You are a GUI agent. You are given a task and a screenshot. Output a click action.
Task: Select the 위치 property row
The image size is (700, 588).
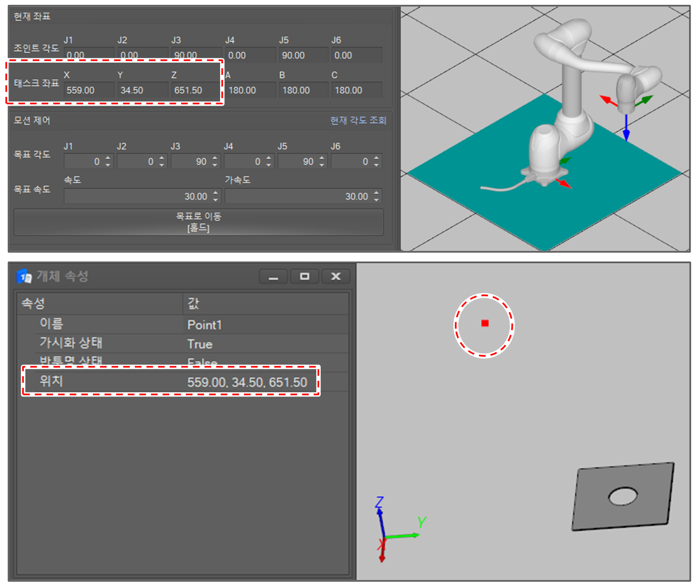[171, 382]
